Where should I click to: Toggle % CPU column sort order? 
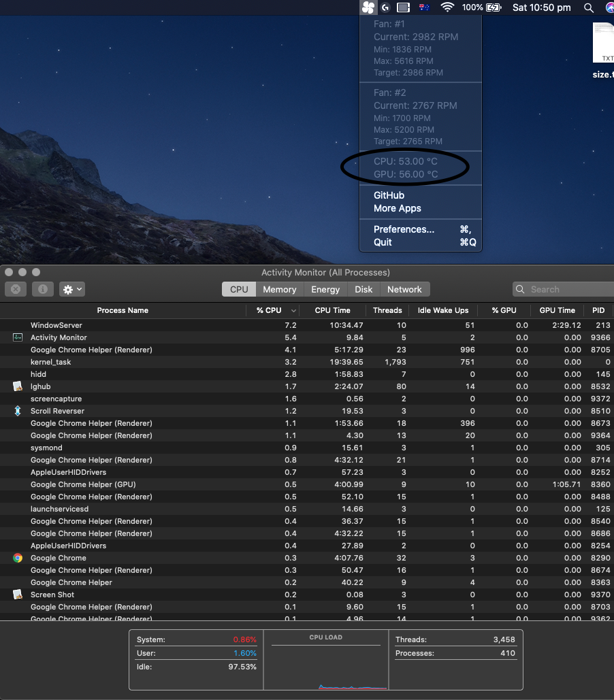tap(272, 310)
